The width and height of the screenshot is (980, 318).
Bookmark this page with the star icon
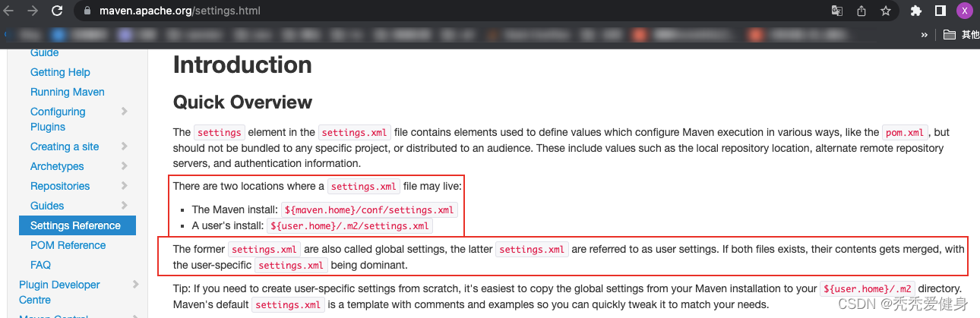point(885,11)
